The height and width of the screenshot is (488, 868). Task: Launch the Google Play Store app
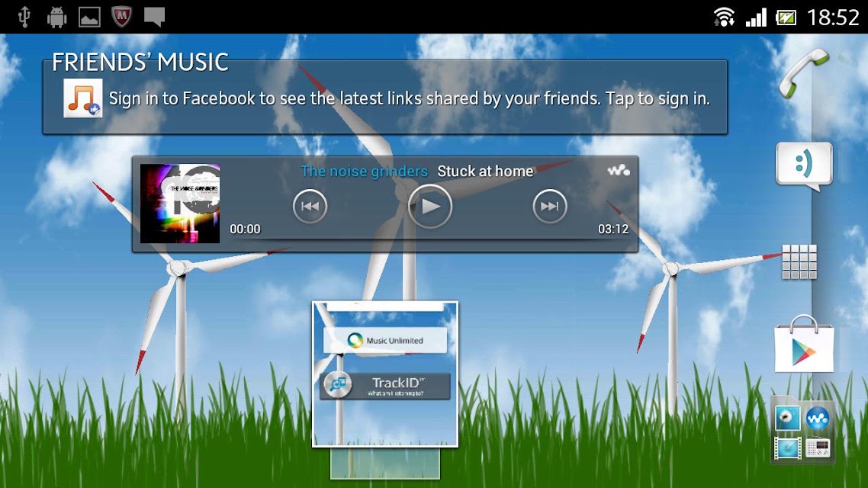[804, 344]
